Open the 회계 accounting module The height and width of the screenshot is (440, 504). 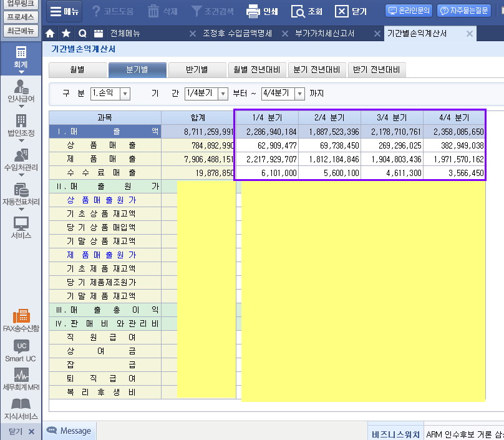tap(21, 57)
